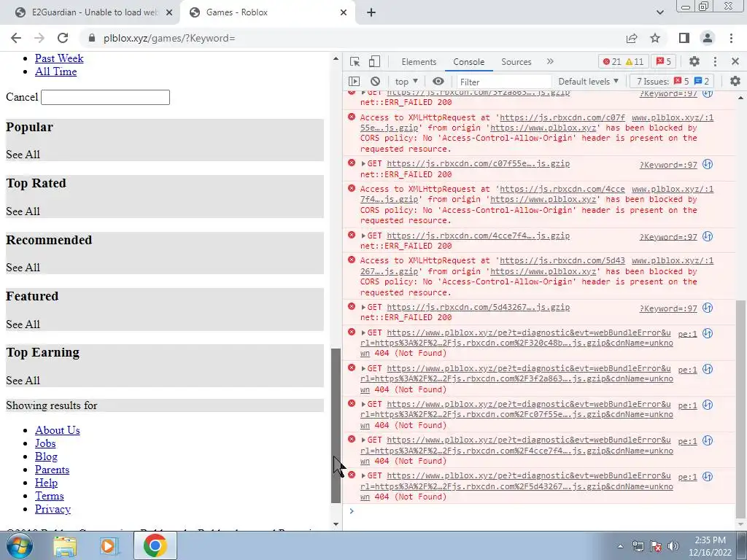This screenshot has height=560, width=747.
Task: Click the error and warning count badge
Action: pyautogui.click(x=623, y=61)
